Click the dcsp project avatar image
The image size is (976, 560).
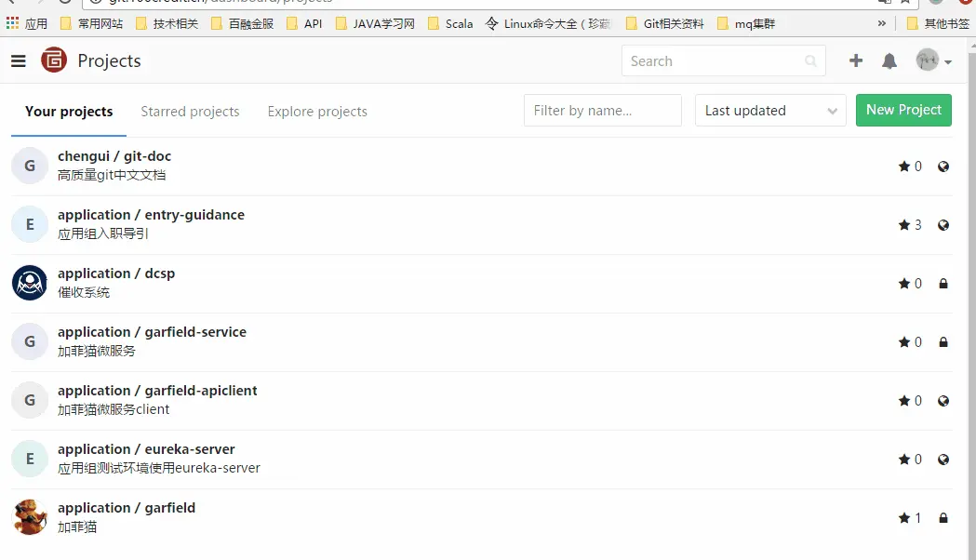(29, 283)
